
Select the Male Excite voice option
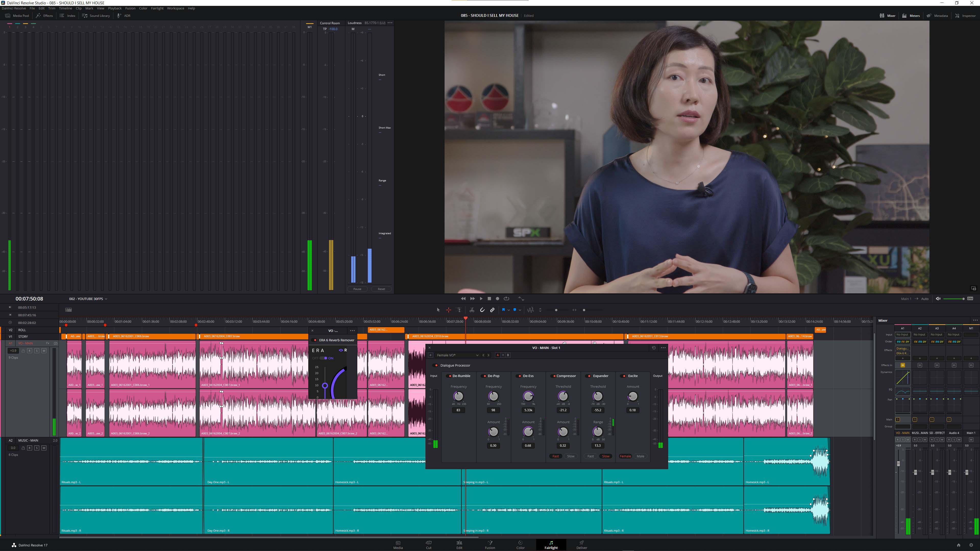[x=640, y=456]
